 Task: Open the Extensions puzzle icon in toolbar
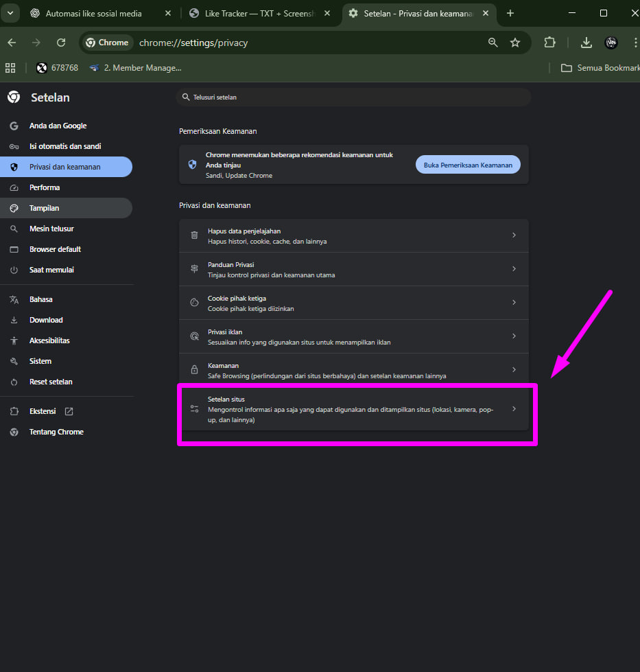pos(549,43)
